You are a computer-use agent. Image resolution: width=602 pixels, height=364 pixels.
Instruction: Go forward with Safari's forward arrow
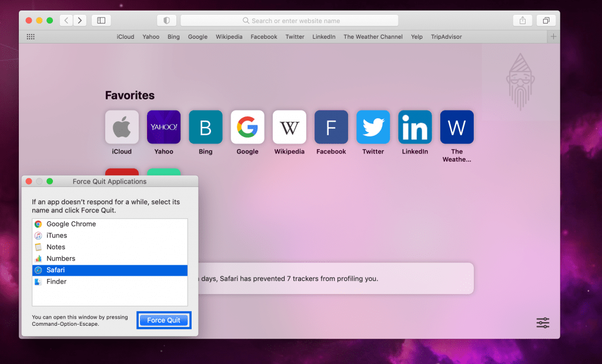[x=80, y=21]
